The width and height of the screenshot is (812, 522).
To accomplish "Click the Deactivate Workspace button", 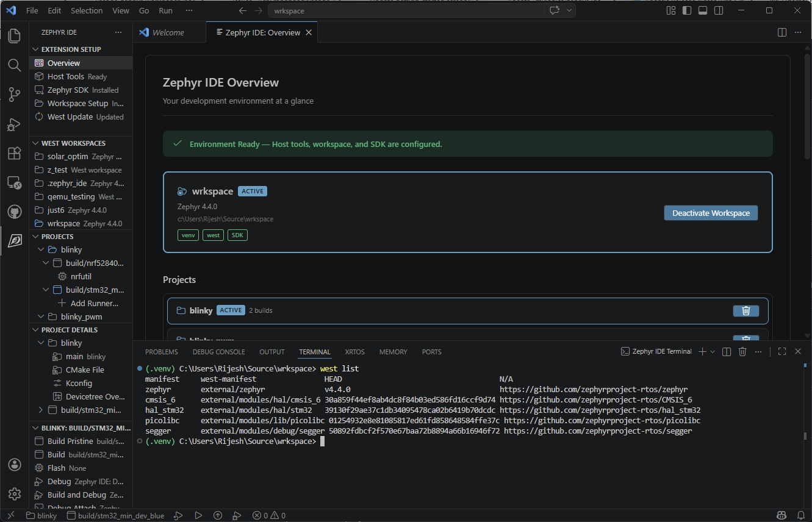I will (x=711, y=213).
